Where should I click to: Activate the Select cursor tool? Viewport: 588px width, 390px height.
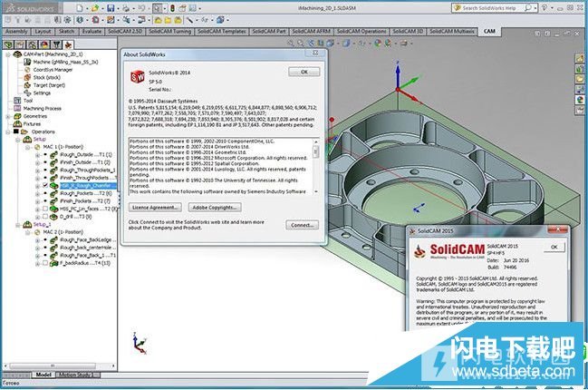pyautogui.click(x=157, y=7)
